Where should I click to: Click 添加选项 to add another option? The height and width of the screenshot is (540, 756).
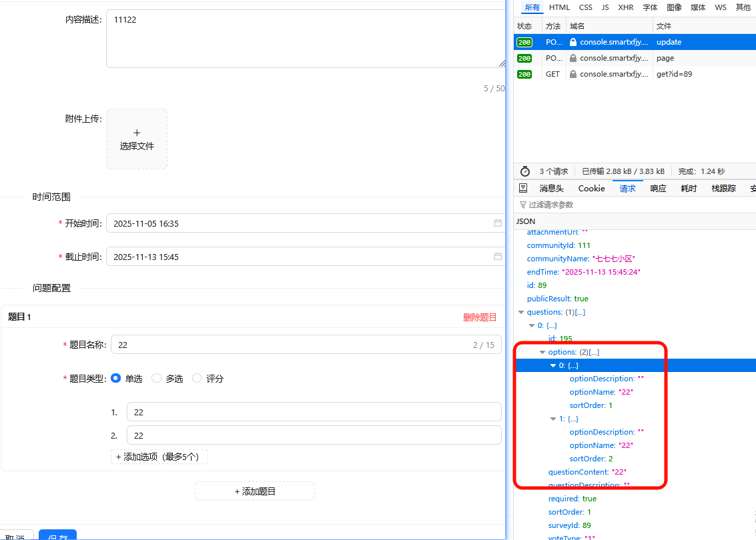pyautogui.click(x=159, y=457)
